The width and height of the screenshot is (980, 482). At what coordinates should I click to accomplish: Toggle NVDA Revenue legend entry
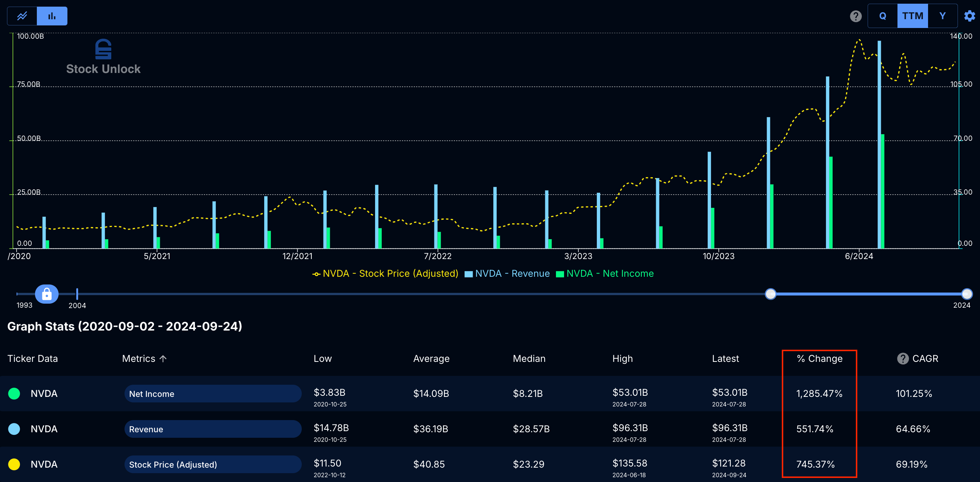(507, 273)
